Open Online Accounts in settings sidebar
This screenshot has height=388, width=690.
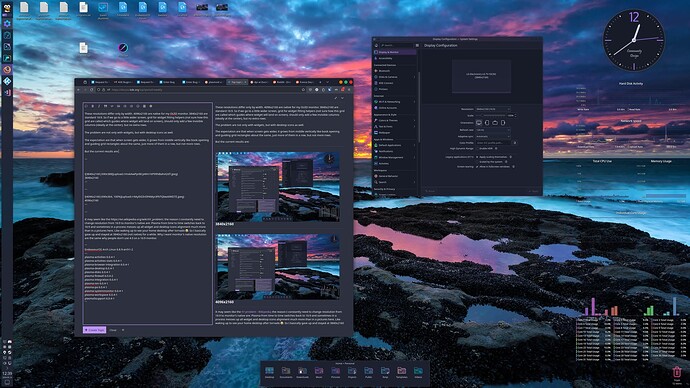395,108
